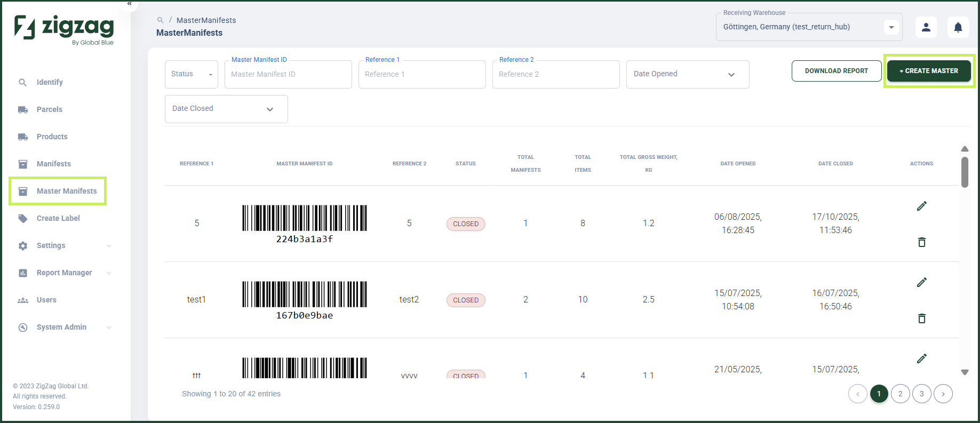Open Create Label in the sidebar

(x=58, y=218)
